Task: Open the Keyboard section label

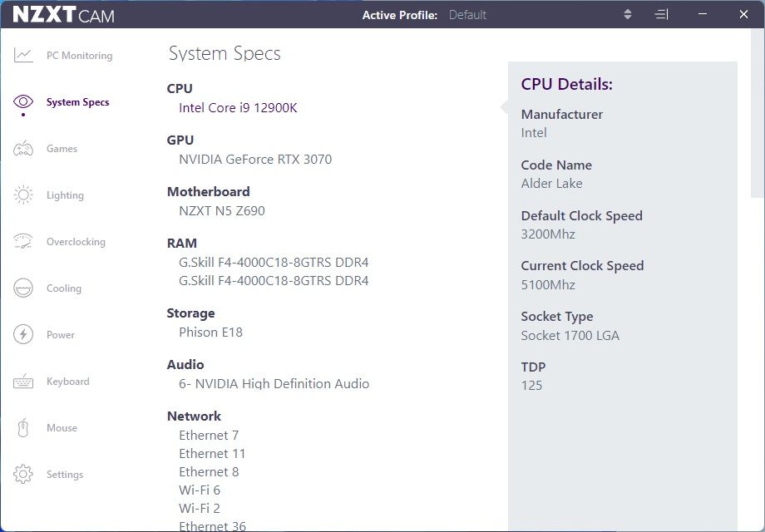Action: tap(68, 382)
